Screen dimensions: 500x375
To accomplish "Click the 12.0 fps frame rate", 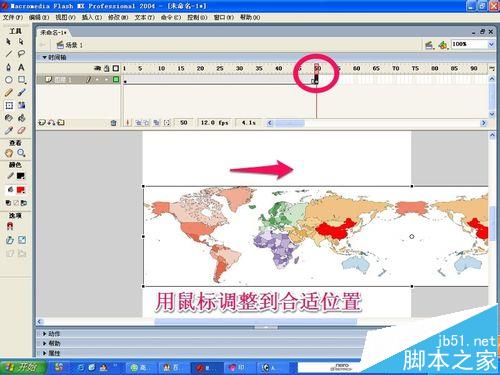I will click(x=214, y=123).
